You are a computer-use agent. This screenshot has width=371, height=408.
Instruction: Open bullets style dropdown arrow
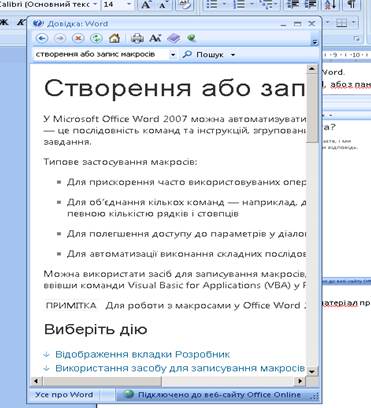[224, 5]
